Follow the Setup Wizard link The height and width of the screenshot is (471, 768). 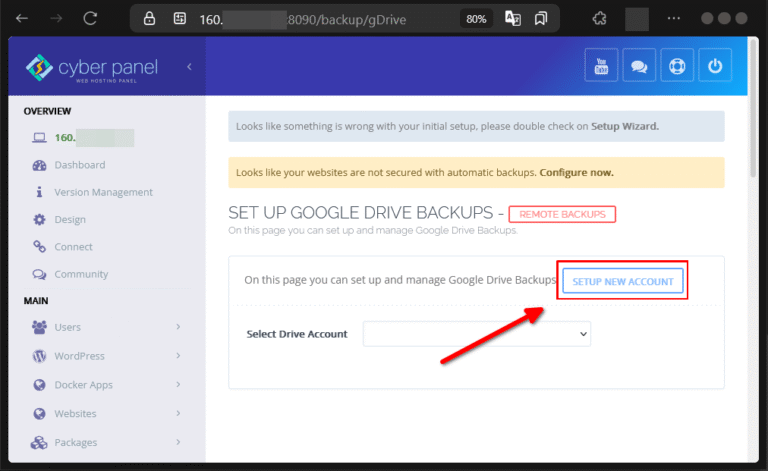624,126
